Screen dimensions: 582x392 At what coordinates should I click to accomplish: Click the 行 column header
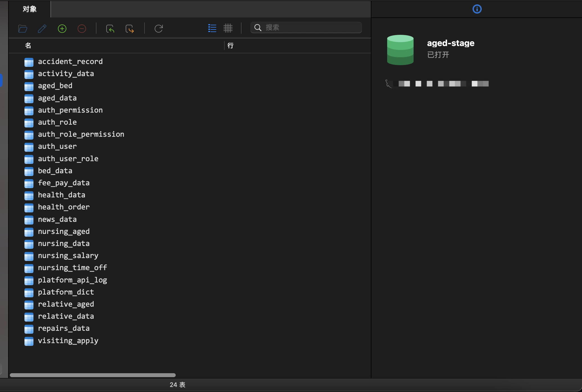(x=230, y=45)
